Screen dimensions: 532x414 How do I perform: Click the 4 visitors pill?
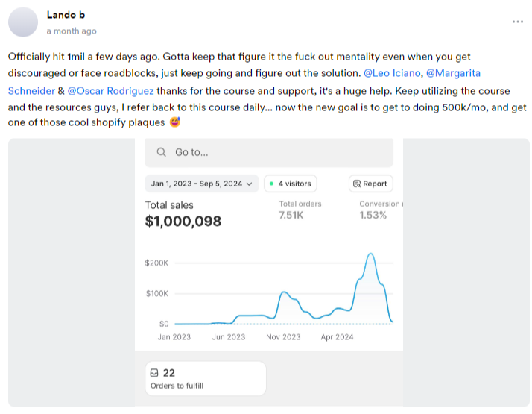[291, 184]
